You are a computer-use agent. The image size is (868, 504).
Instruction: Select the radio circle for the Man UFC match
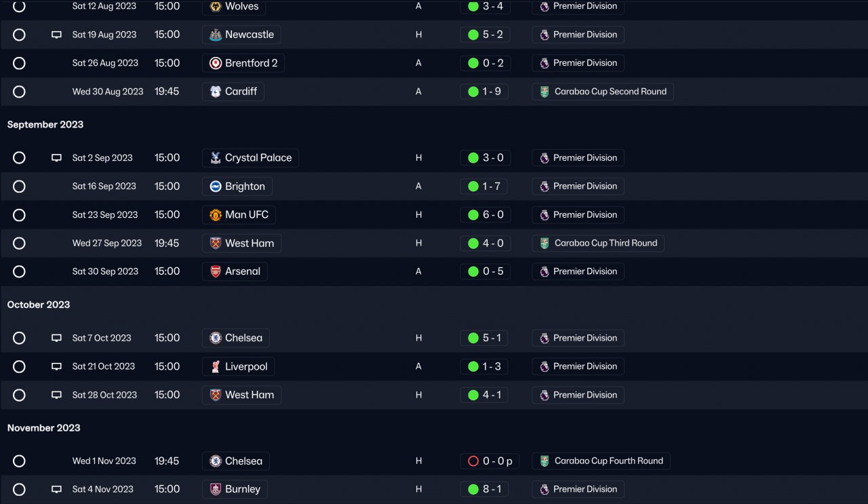pyautogui.click(x=19, y=215)
